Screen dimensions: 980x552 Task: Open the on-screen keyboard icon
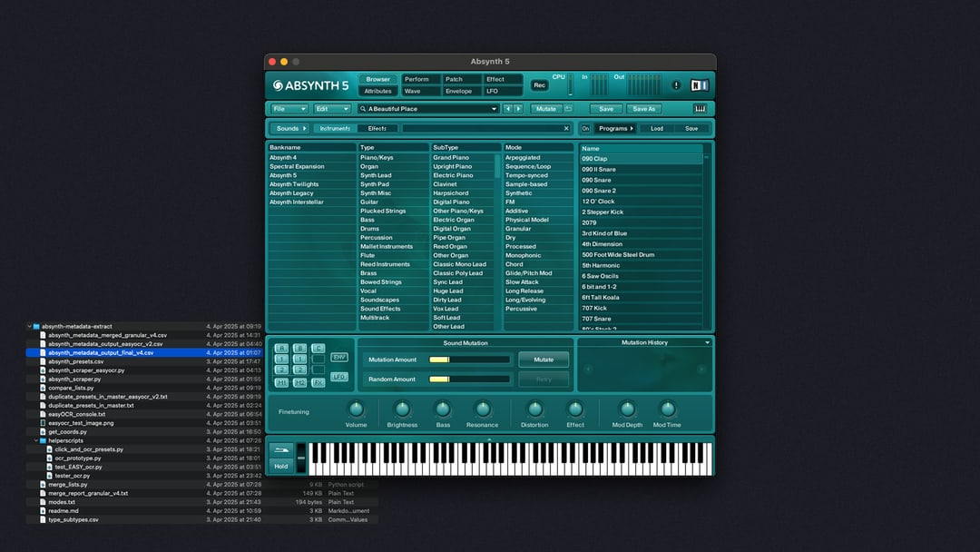click(700, 109)
